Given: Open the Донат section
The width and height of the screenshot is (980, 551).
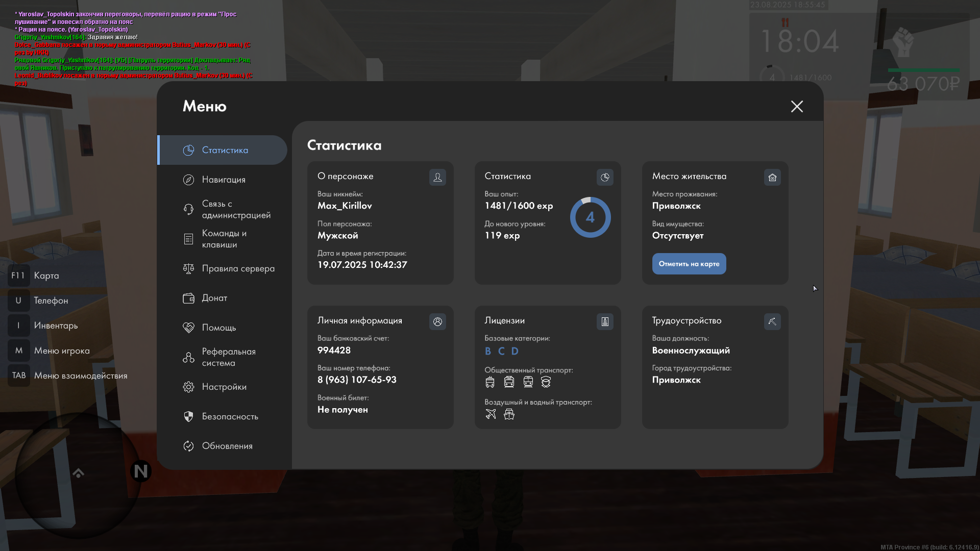Looking at the screenshot, I should point(214,298).
